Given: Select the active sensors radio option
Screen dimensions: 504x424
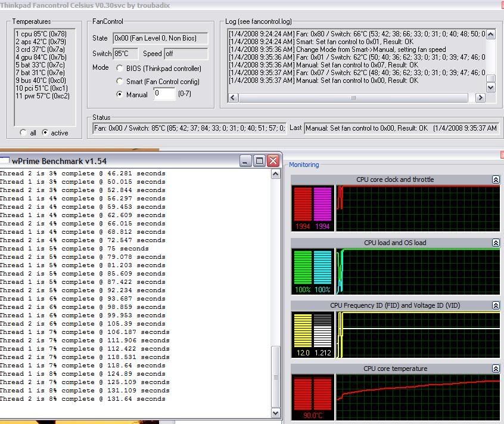Looking at the screenshot, I should (45, 133).
